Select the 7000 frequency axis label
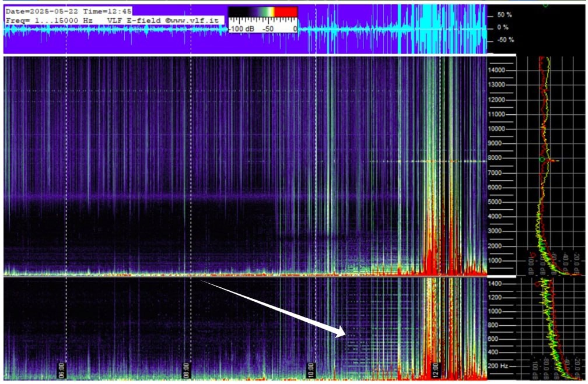Screen dimensions: 588x384 (x=495, y=172)
